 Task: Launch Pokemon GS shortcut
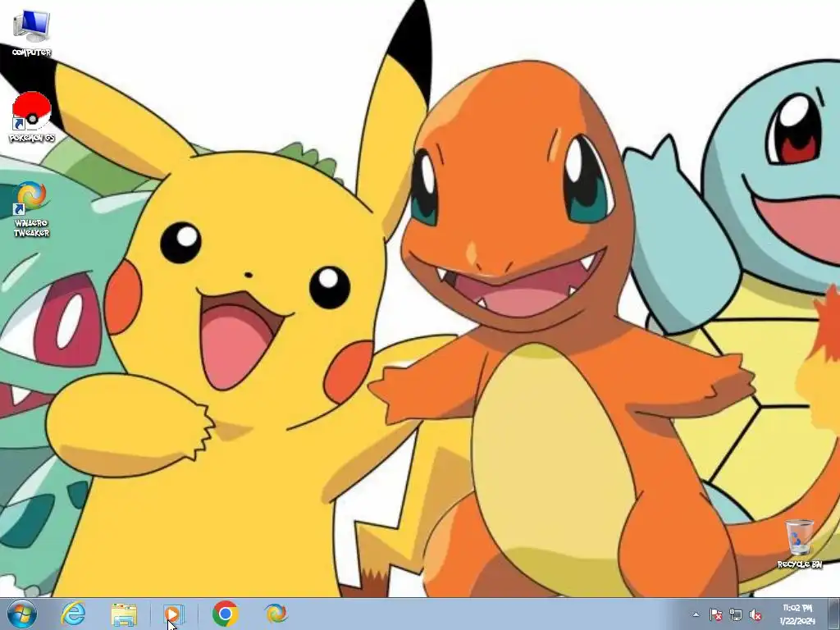[x=32, y=116]
